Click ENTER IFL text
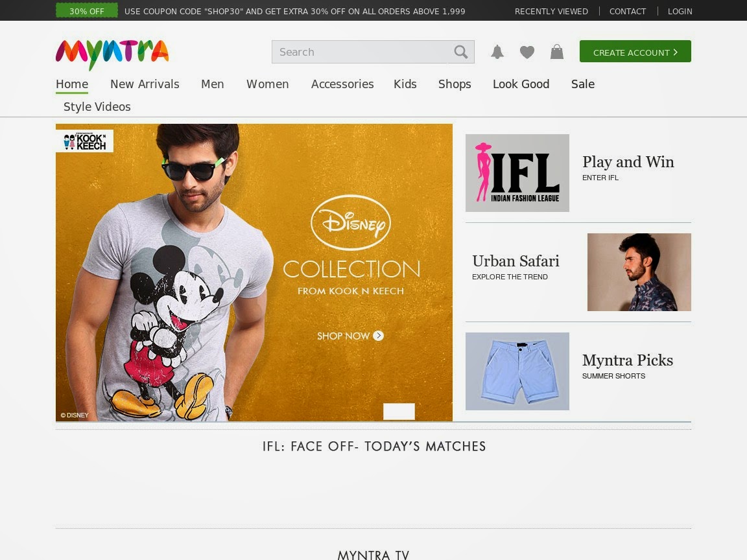Screen dimensions: 747x560 (600, 178)
